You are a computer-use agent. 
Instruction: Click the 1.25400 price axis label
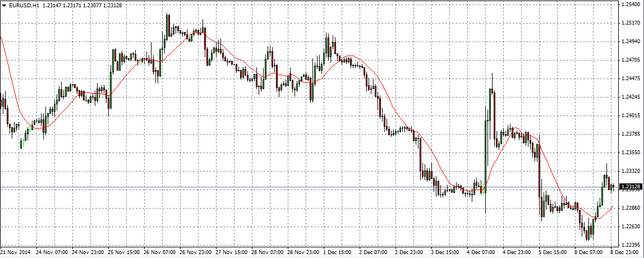click(x=631, y=4)
